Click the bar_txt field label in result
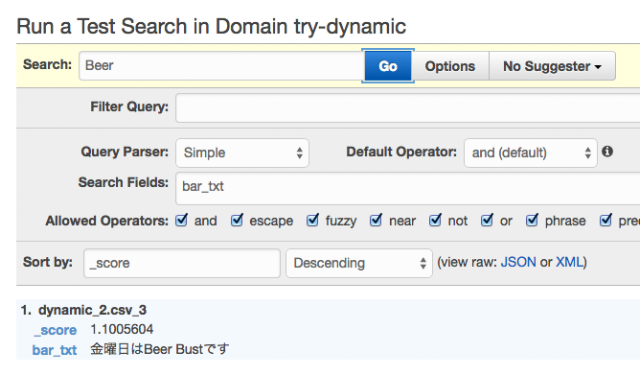This screenshot has width=640, height=376. (54, 350)
